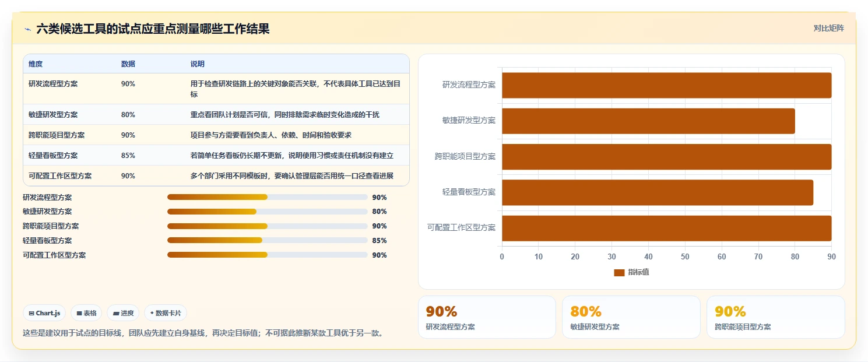Click table cell 可配置工作区型方案
The height and width of the screenshot is (362, 868).
pyautogui.click(x=60, y=176)
